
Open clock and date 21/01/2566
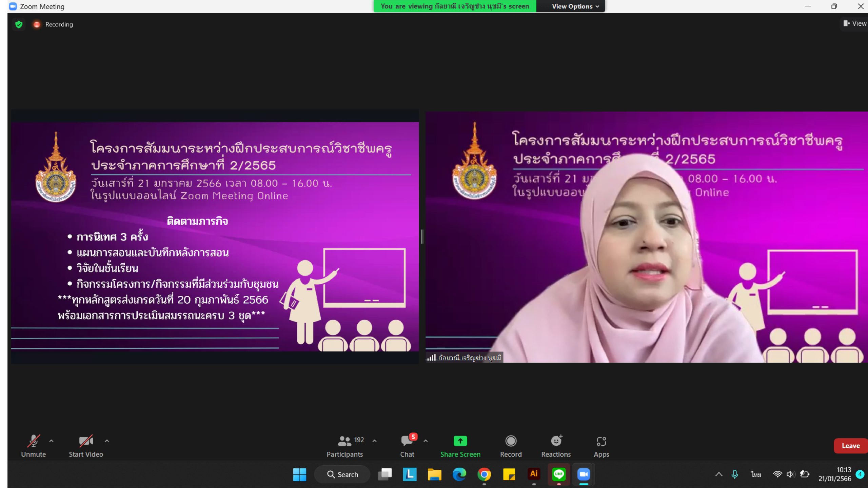[835, 474]
